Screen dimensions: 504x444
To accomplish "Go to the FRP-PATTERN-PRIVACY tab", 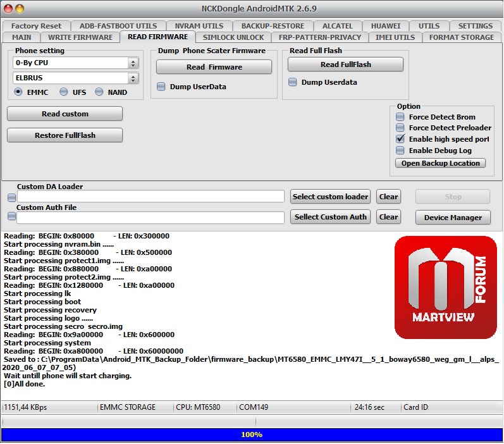I will (x=320, y=37).
